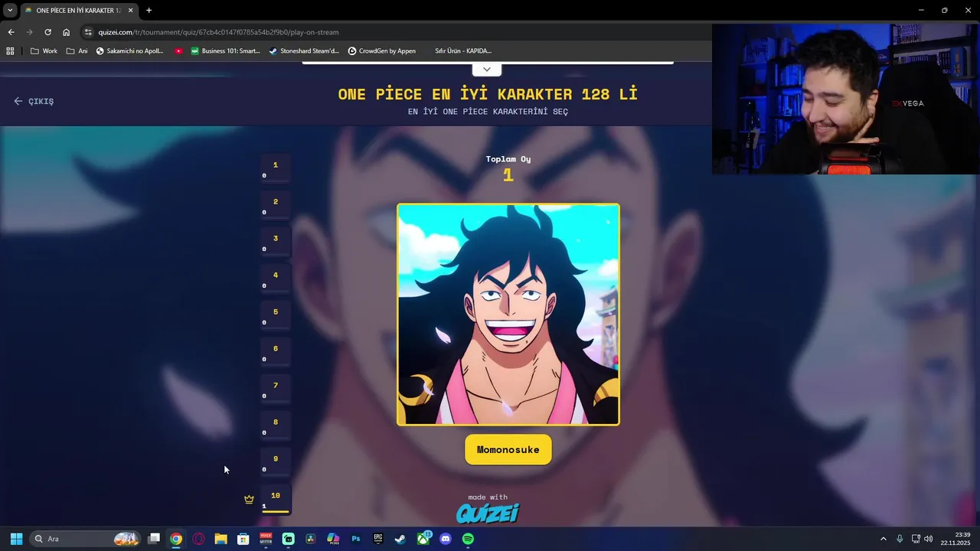Screen dimensions: 980x551
Task: Open the CrowdGen by Appen bookmark
Action: 381,51
